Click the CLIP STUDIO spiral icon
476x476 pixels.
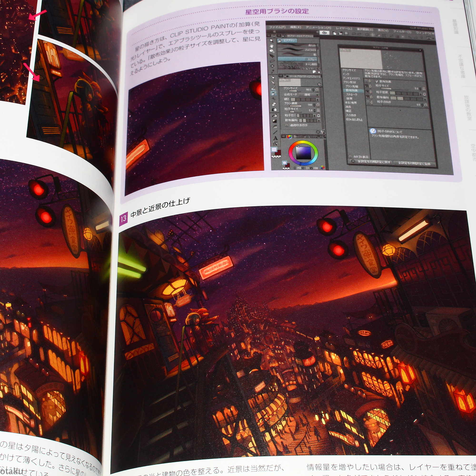[x=324, y=33]
